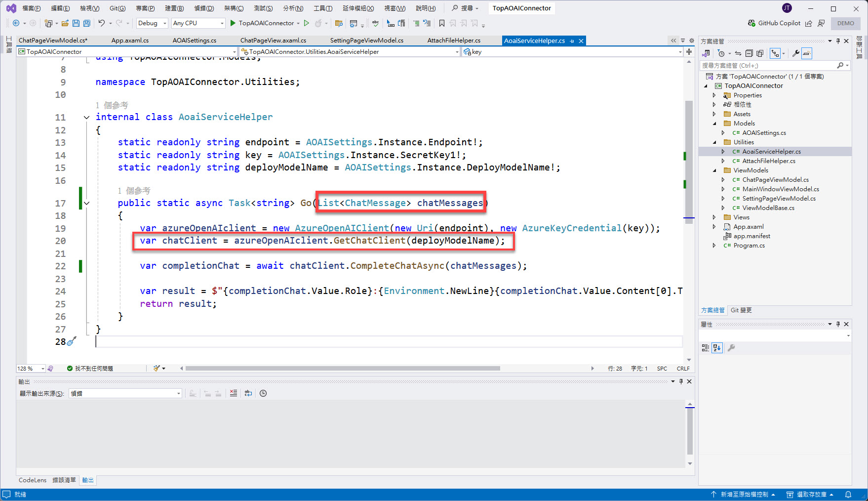Save the current file with the Save icon
Viewport: 868px width, 501px height.
click(76, 23)
